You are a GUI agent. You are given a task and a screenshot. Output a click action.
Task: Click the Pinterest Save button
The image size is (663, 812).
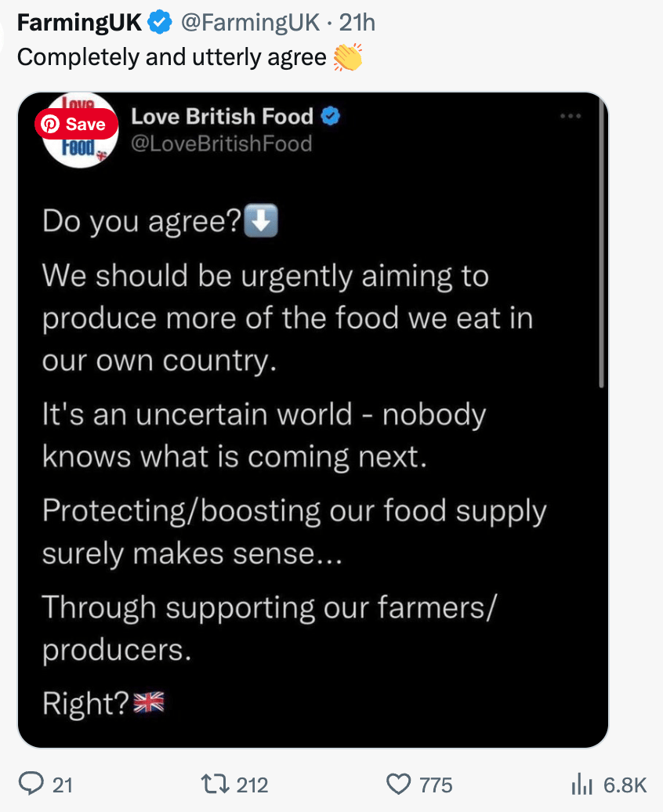click(76, 124)
